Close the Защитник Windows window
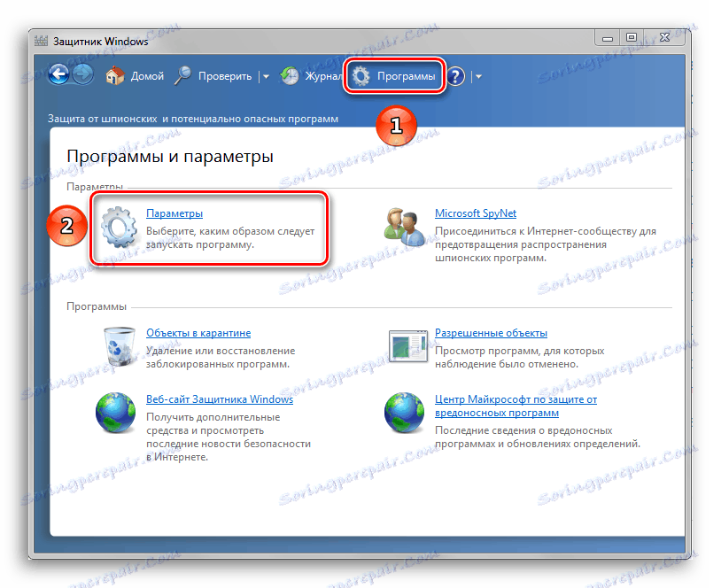Viewport: 721px width, 588px height. [665, 38]
